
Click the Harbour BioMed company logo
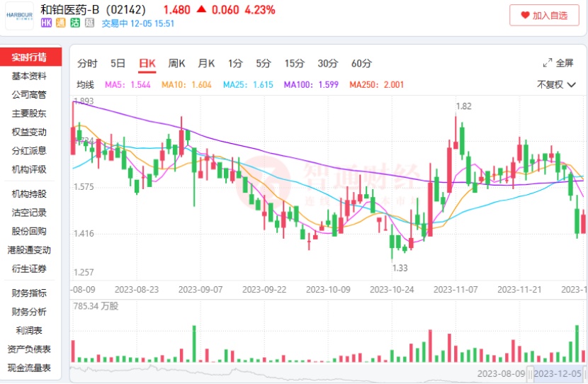click(18, 15)
